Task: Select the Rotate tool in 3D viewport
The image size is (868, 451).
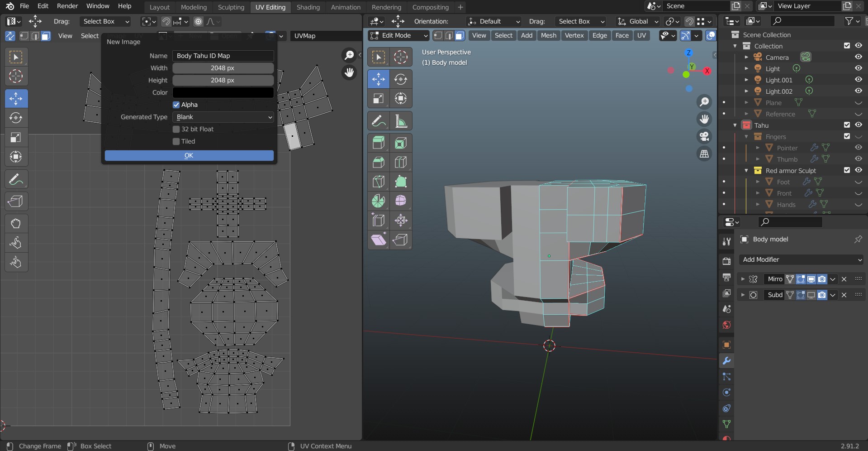Action: point(400,79)
